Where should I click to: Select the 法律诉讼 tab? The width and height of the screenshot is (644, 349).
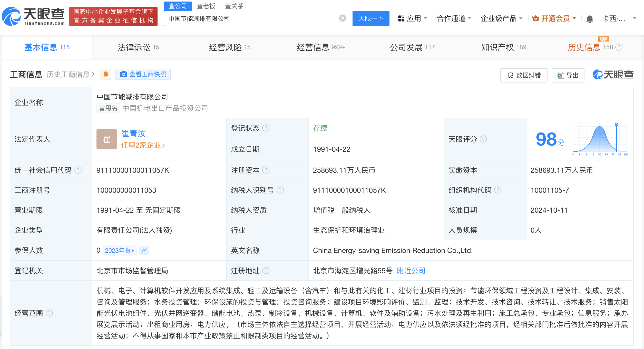coord(139,47)
